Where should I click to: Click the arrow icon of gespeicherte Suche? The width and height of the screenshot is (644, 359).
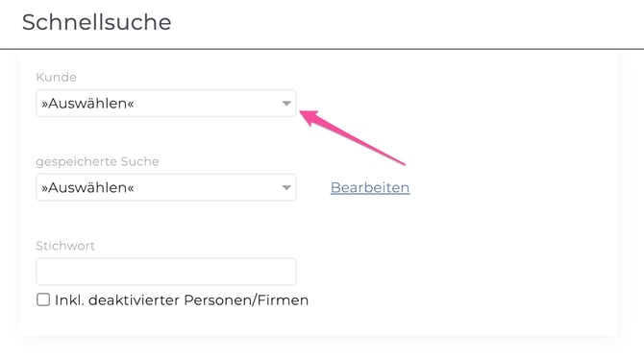[286, 188]
